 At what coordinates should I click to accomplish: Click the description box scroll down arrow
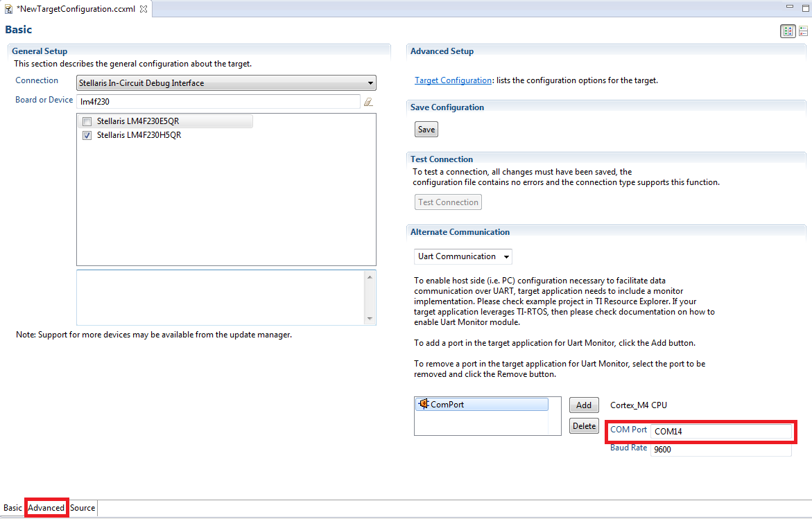(x=370, y=318)
